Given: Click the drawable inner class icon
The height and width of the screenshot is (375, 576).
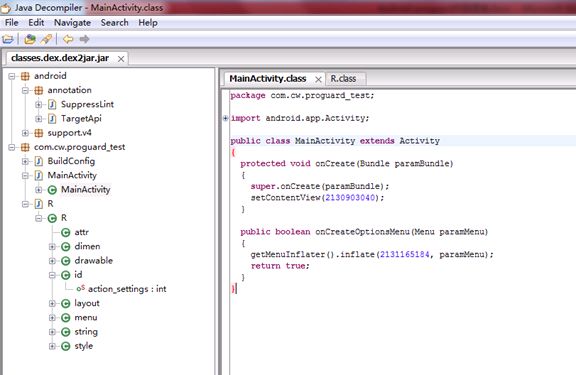Looking at the screenshot, I should tap(65, 261).
